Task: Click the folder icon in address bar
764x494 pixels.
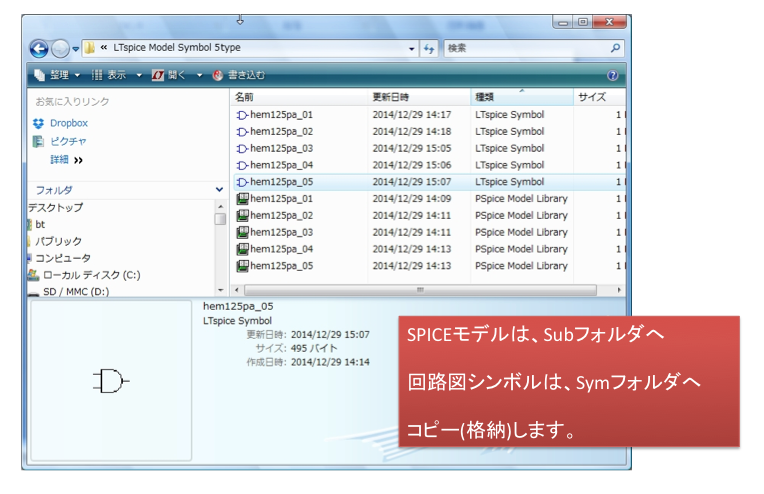Action: 90,48
